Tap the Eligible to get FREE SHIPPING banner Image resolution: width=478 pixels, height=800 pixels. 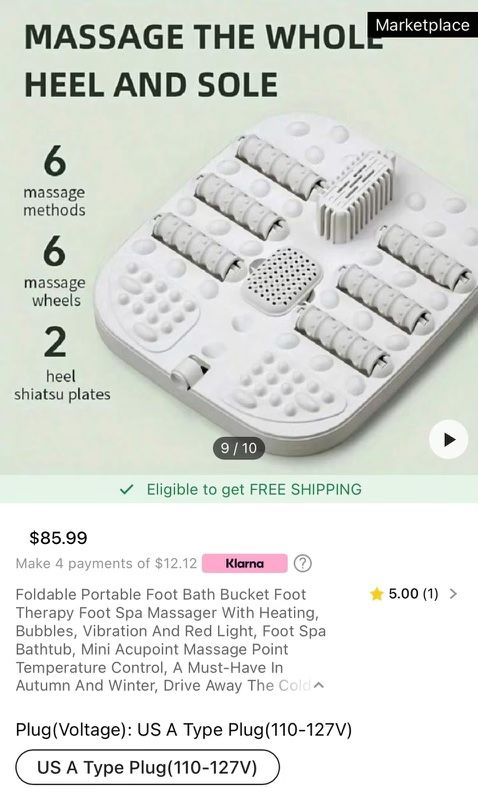point(239,489)
